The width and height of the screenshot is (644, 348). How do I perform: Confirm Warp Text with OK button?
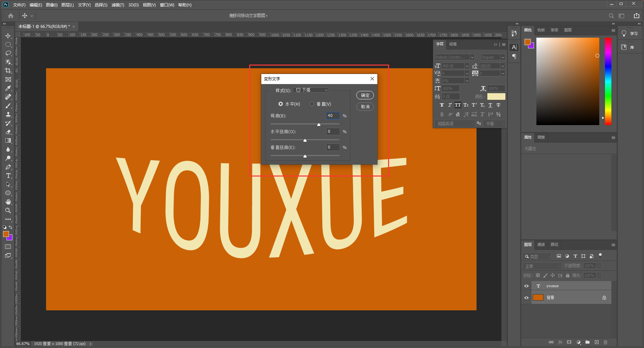pyautogui.click(x=365, y=95)
